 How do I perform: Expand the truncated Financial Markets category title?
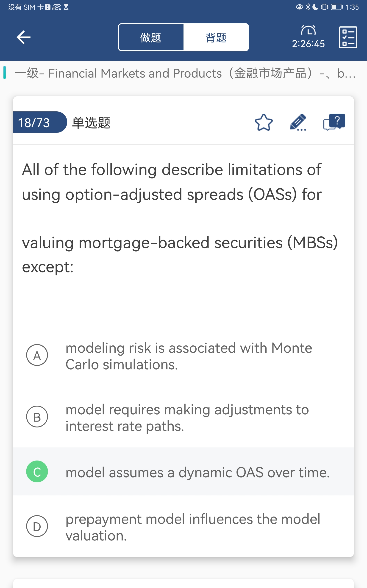tap(184, 73)
